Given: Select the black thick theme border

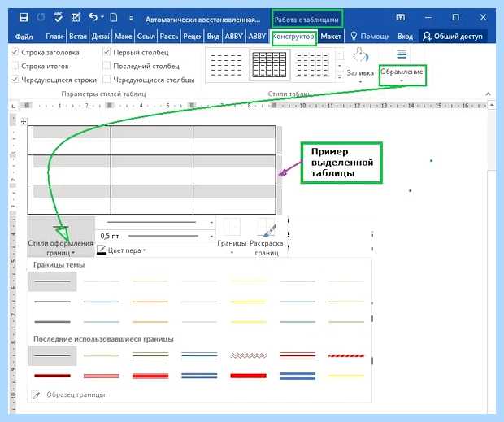Looking at the screenshot, I should pos(52,302).
